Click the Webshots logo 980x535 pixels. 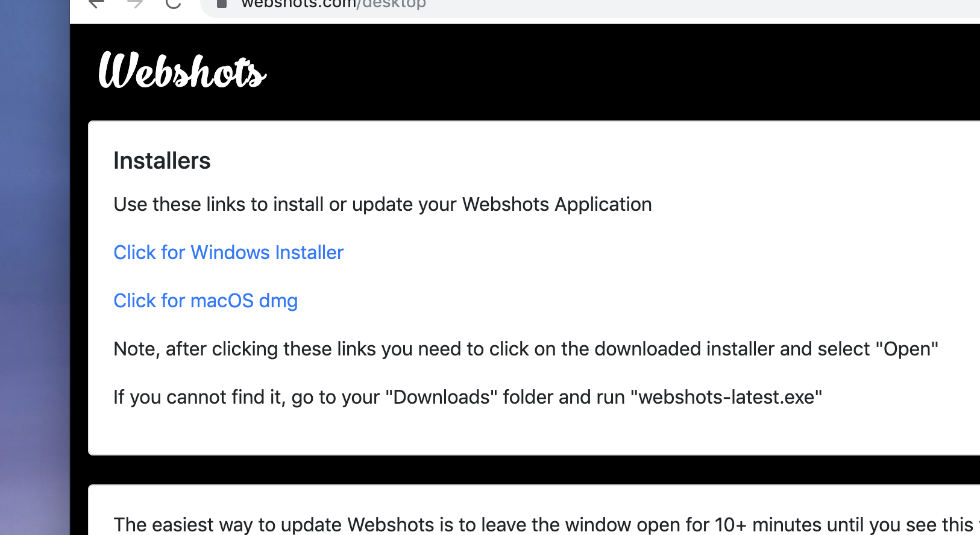(182, 71)
